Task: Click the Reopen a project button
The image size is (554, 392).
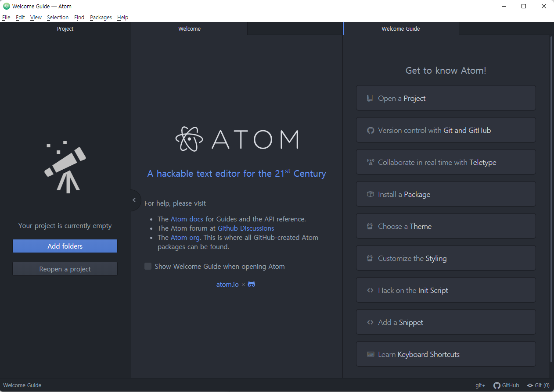Action: (x=65, y=269)
